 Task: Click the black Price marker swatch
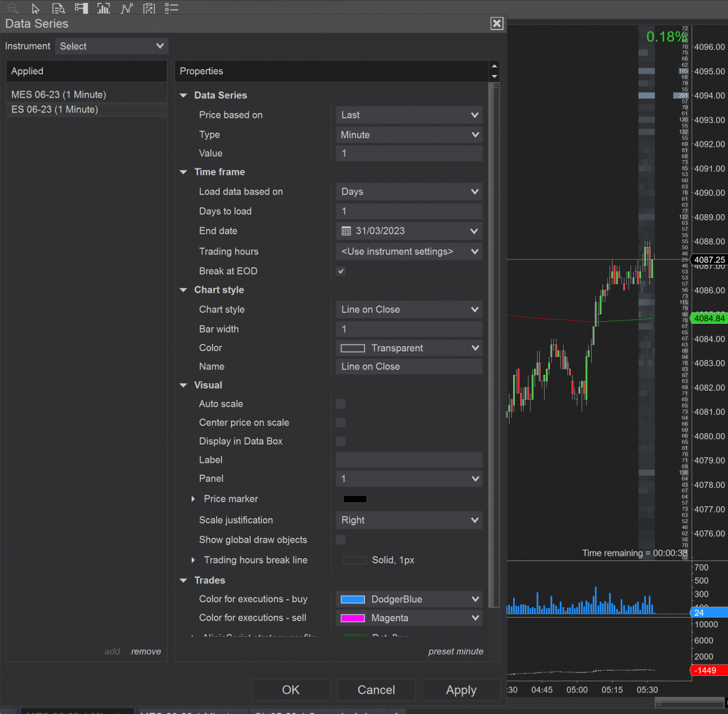[x=355, y=499]
